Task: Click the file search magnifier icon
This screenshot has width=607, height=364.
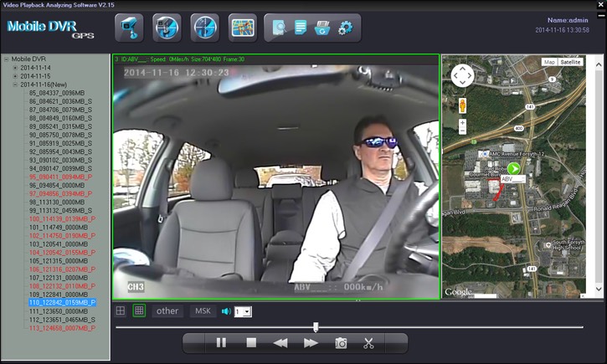Action: pos(280,28)
